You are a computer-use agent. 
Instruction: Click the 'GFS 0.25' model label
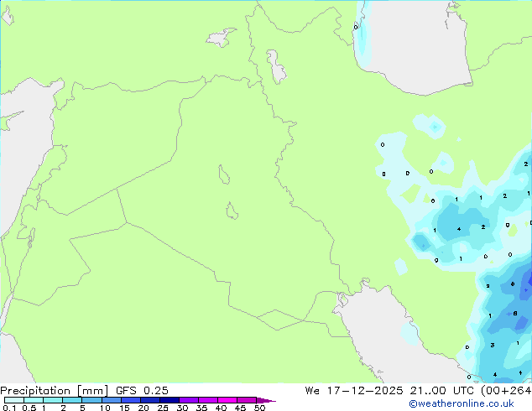pos(142,391)
